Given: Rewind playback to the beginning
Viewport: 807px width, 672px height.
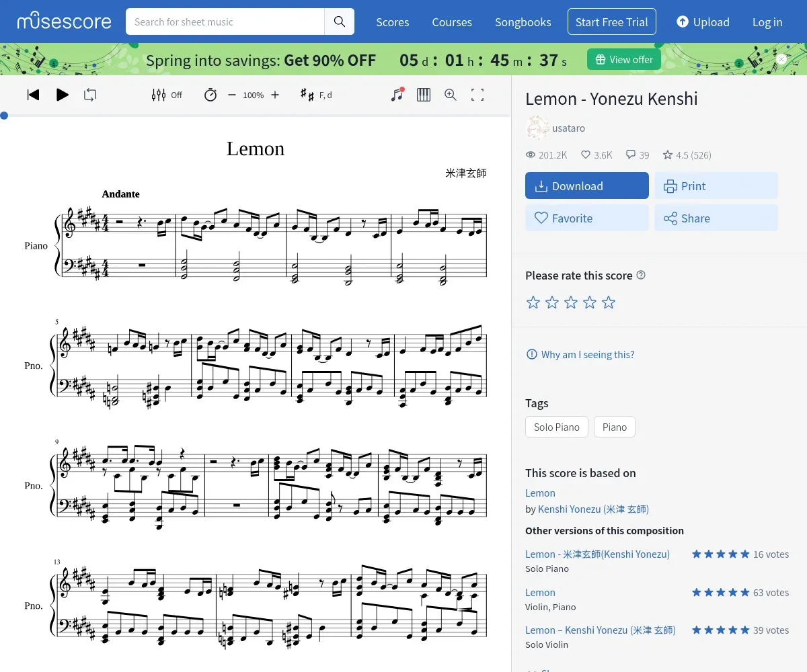Looking at the screenshot, I should click(x=33, y=95).
